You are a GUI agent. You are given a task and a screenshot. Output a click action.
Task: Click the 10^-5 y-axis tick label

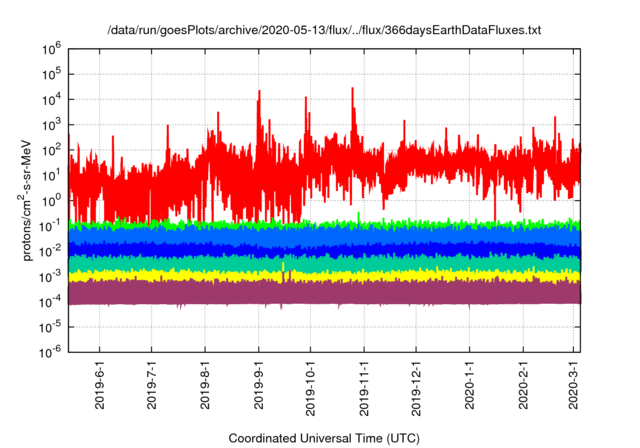tap(50, 327)
